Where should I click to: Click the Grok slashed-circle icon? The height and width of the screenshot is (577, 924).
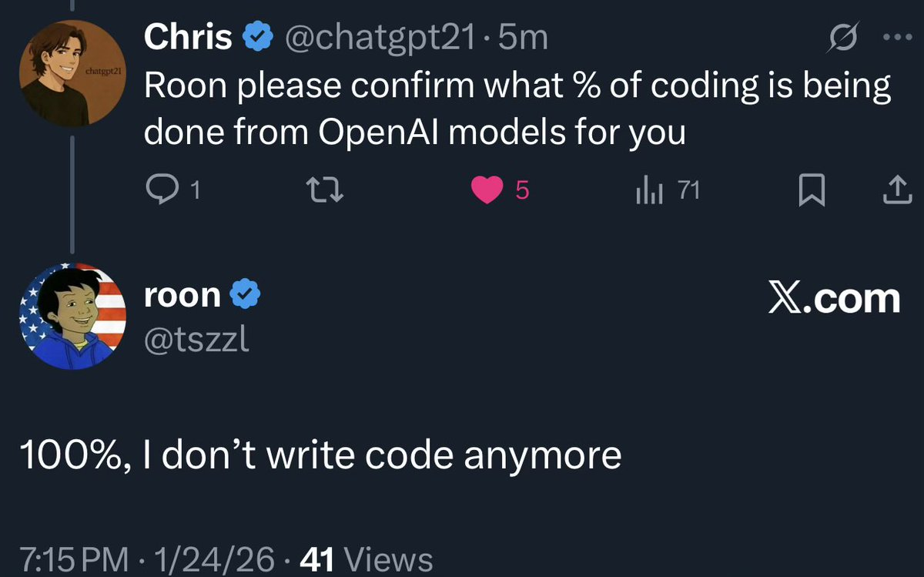(841, 38)
